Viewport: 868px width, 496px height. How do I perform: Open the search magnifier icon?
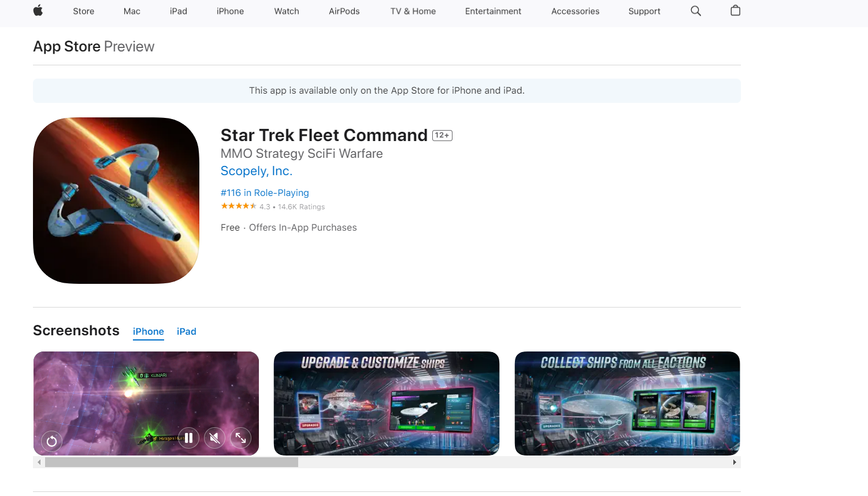coord(696,11)
